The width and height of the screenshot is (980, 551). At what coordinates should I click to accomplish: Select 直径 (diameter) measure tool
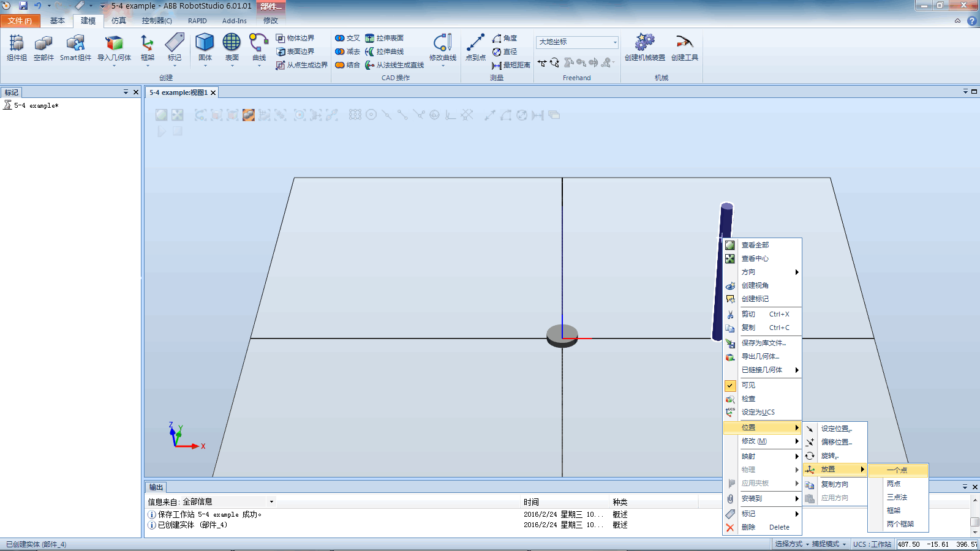coord(505,51)
